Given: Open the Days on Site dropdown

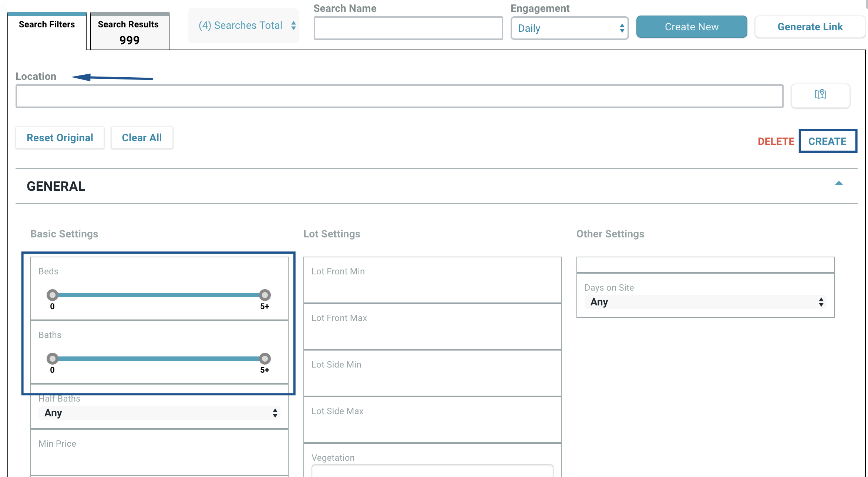Looking at the screenshot, I should pyautogui.click(x=705, y=302).
